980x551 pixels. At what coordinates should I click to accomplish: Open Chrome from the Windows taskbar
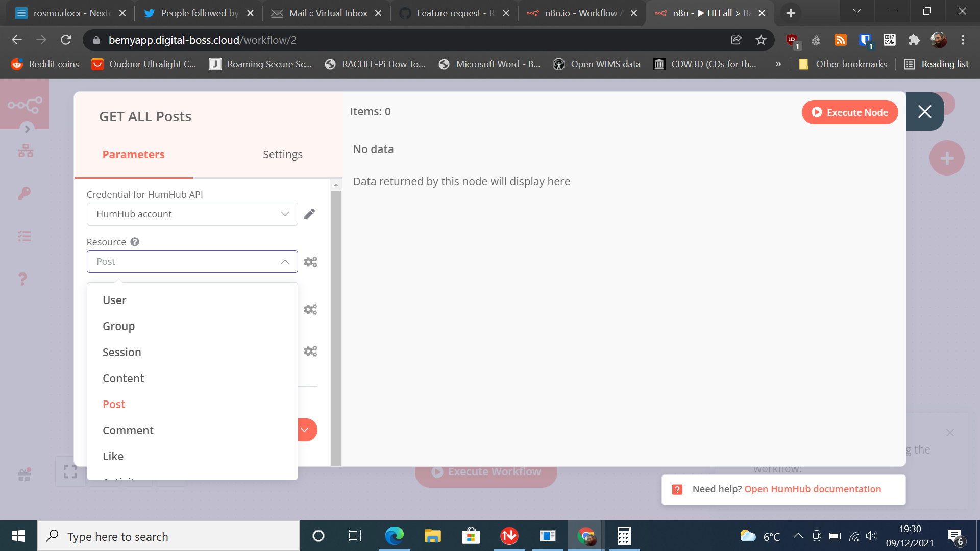pyautogui.click(x=586, y=536)
